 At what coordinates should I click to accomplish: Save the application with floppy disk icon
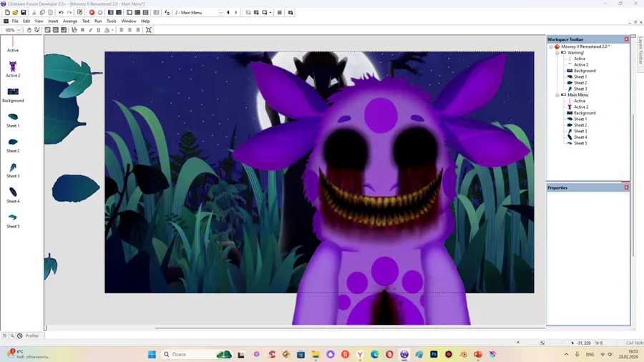pos(24,13)
